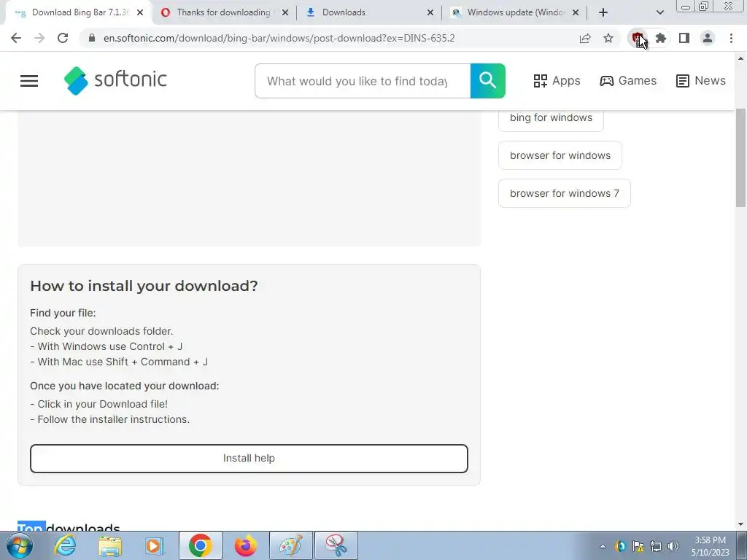This screenshot has width=747, height=560.
Task: Click the With Windows use Control + J line
Action: pyautogui.click(x=107, y=346)
